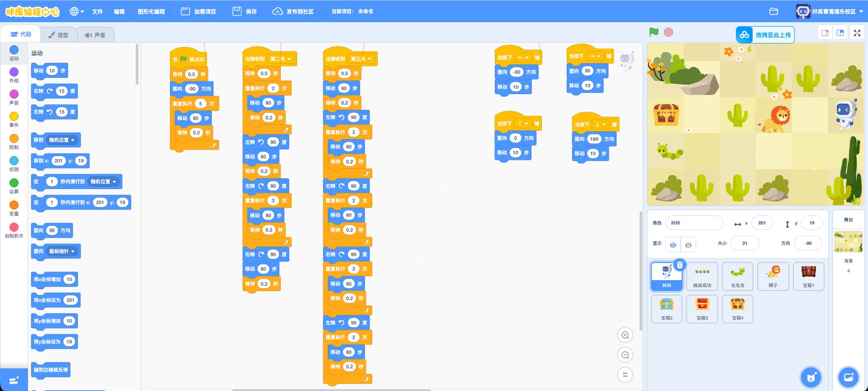Open the account name dropdown
The height and width of the screenshot is (391, 868).
tap(838, 11)
